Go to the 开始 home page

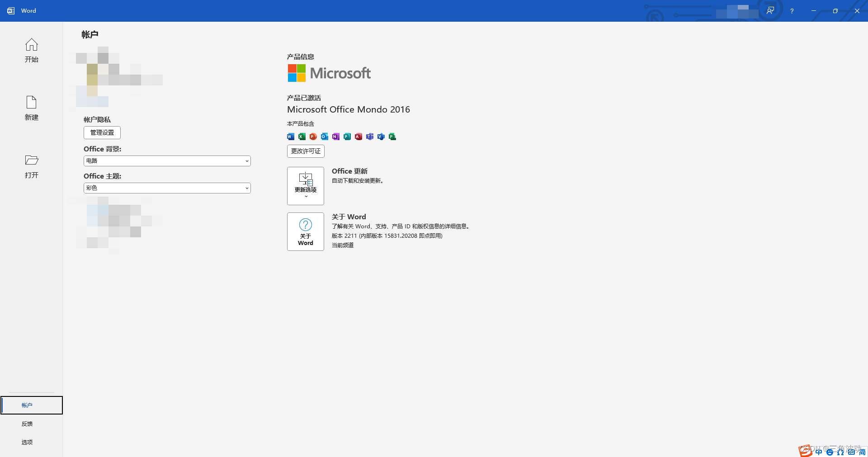click(31, 50)
